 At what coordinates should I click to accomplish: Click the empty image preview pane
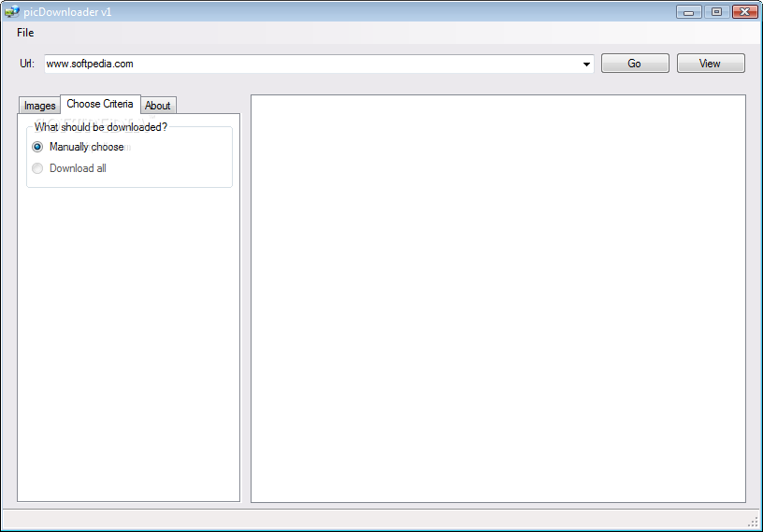pyautogui.click(x=498, y=298)
